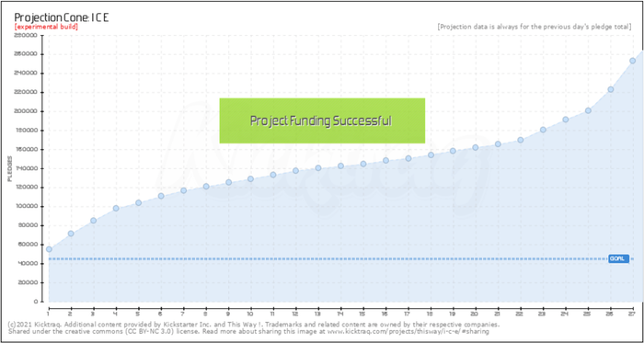Click the x-axis tick label 1
The width and height of the screenshot is (644, 343).
click(x=49, y=314)
